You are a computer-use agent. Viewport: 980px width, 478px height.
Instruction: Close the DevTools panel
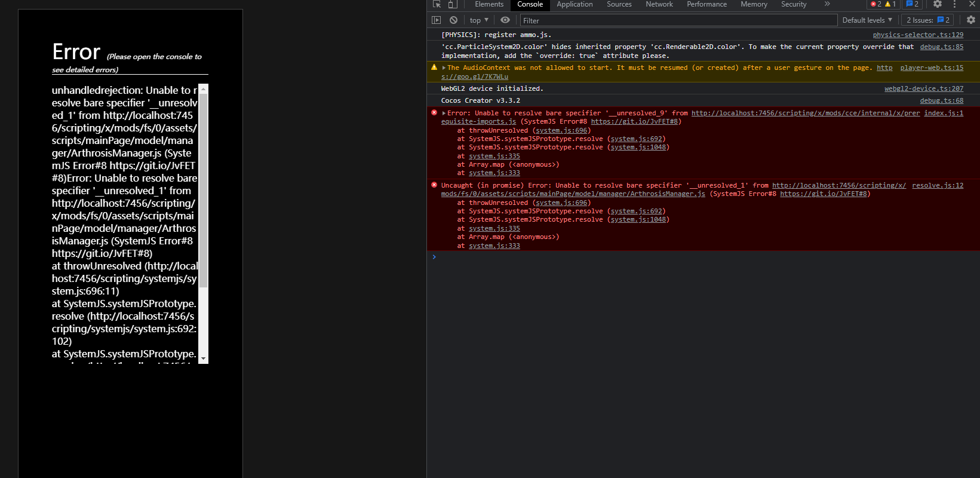coord(972,4)
